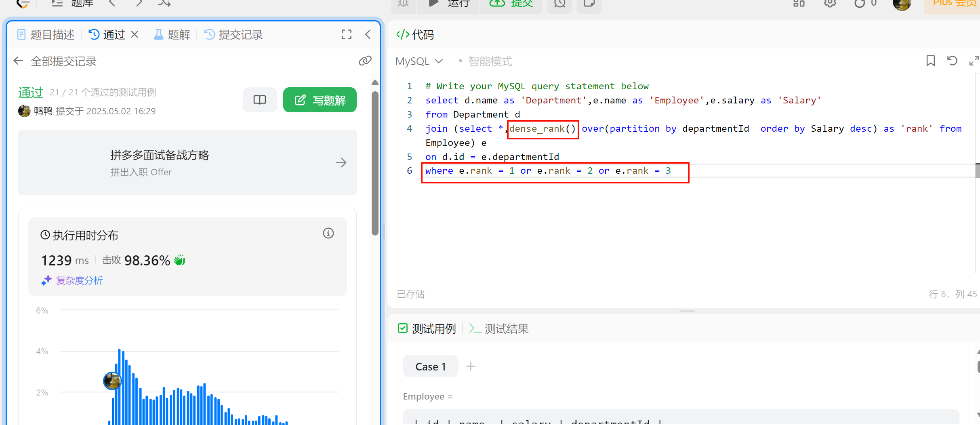Click 鸭鸭 submitter name
This screenshot has width=980, height=425.
click(43, 111)
